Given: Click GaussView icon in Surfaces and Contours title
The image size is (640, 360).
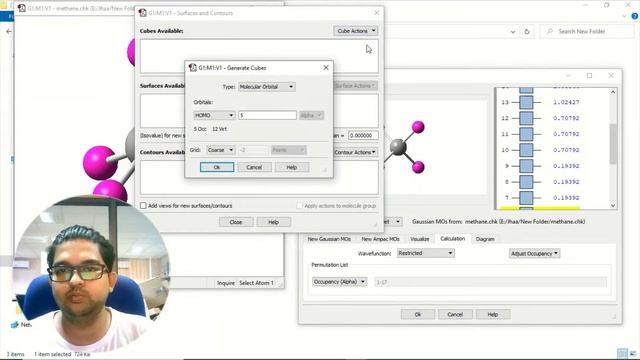Looking at the screenshot, I should 142,13.
